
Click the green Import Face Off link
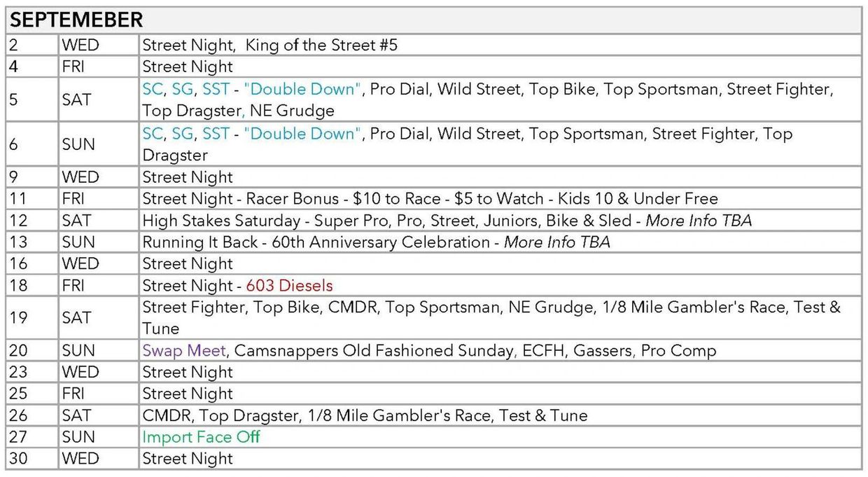click(201, 437)
